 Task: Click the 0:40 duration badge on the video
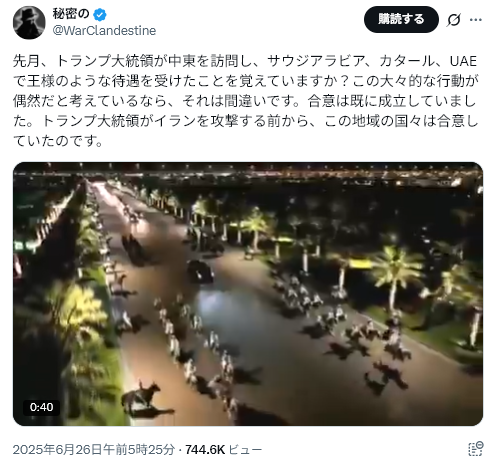point(41,407)
